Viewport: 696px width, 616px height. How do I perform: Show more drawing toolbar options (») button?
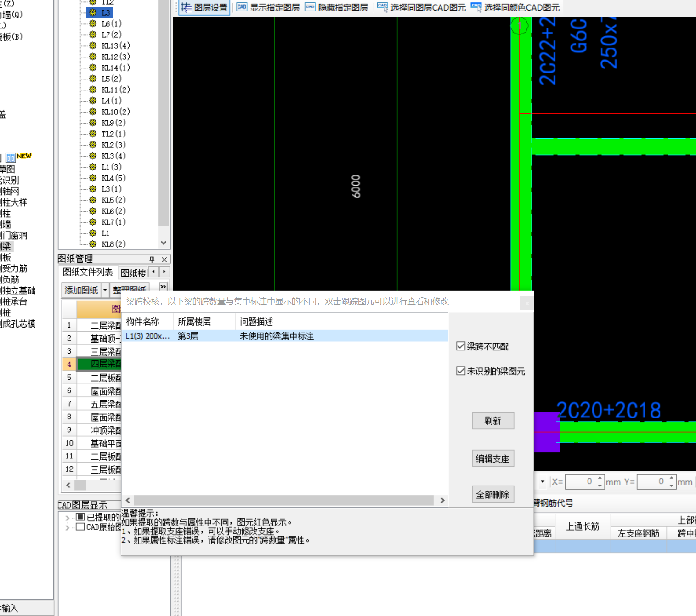pyautogui.click(x=163, y=287)
